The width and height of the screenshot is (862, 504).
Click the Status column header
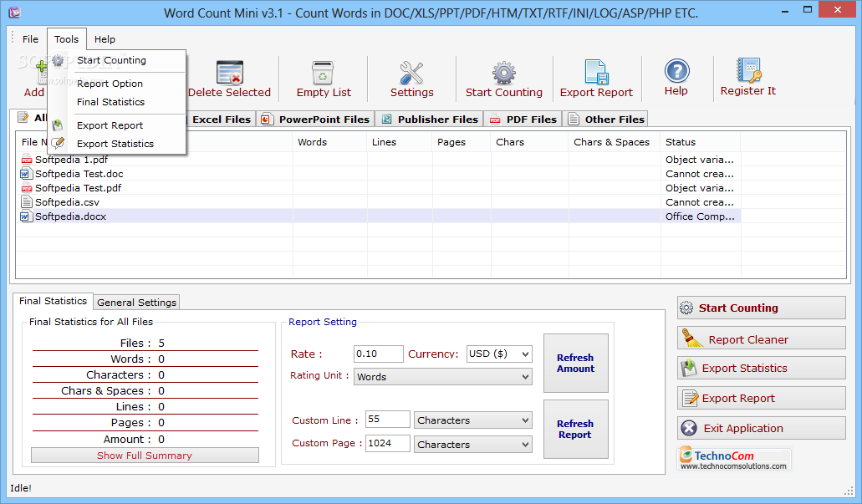pyautogui.click(x=700, y=142)
